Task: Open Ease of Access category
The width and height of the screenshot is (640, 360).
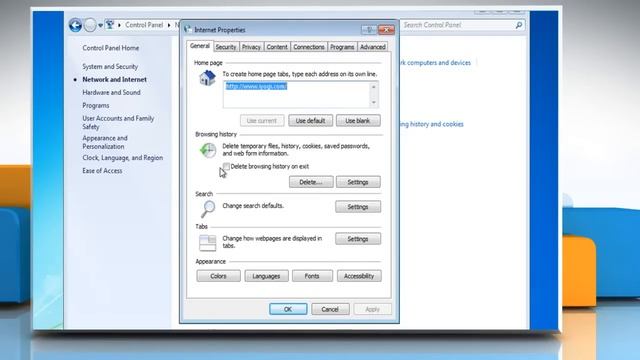Action: tap(102, 171)
